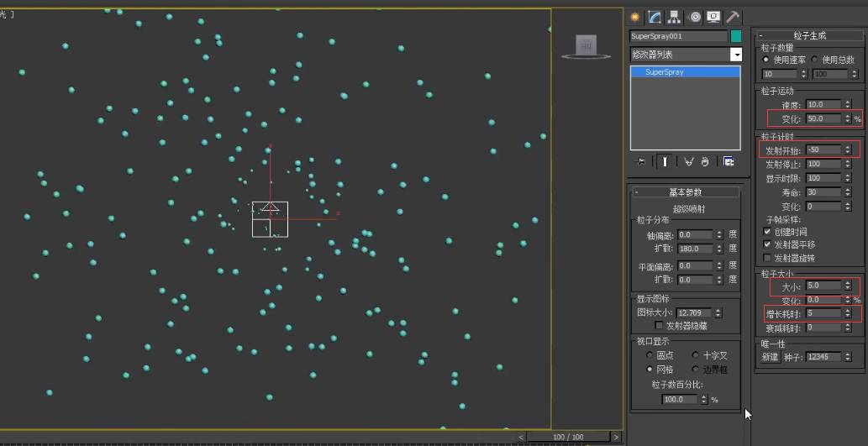The image size is (868, 446).
Task: Open the Hierarchy panel icon
Action: click(674, 17)
